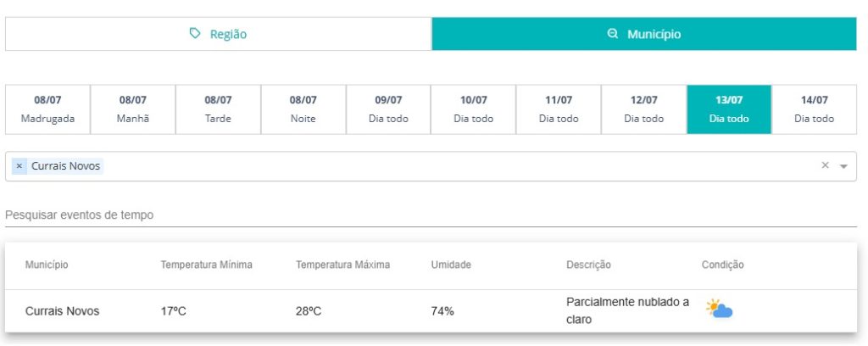The image size is (868, 346).
Task: Select the Currais Novos table row
Action: 431,311
